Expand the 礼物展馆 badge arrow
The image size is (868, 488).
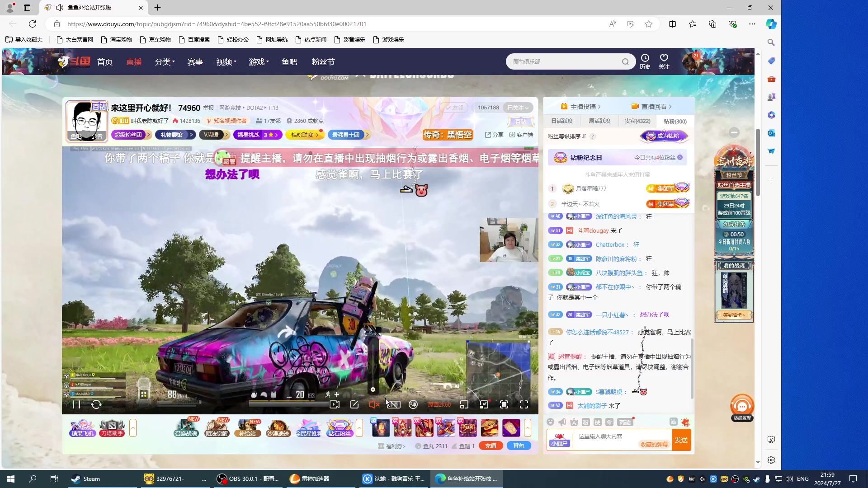[192, 135]
